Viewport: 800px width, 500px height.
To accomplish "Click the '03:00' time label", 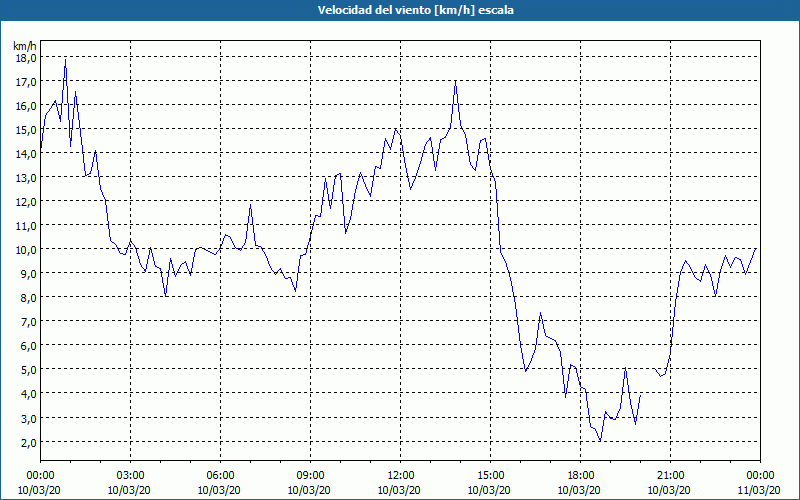I will point(130,476).
